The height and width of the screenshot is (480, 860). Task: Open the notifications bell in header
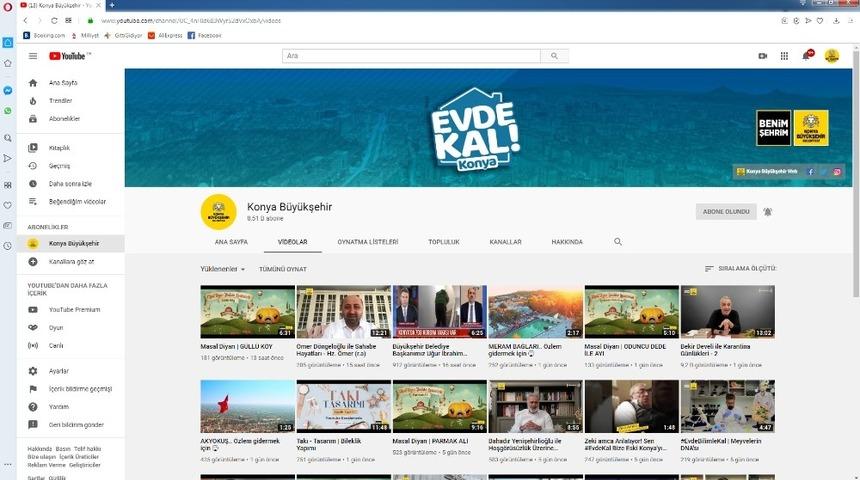[x=807, y=55]
